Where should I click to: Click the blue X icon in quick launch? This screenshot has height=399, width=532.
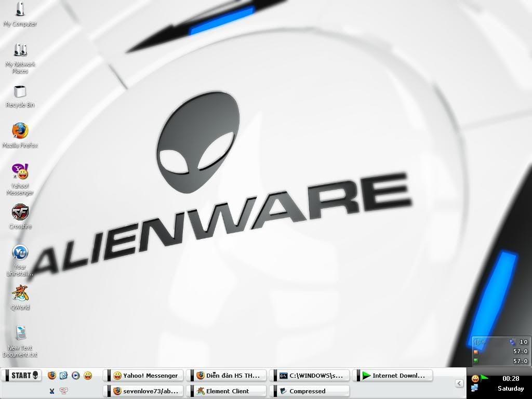click(x=52, y=391)
